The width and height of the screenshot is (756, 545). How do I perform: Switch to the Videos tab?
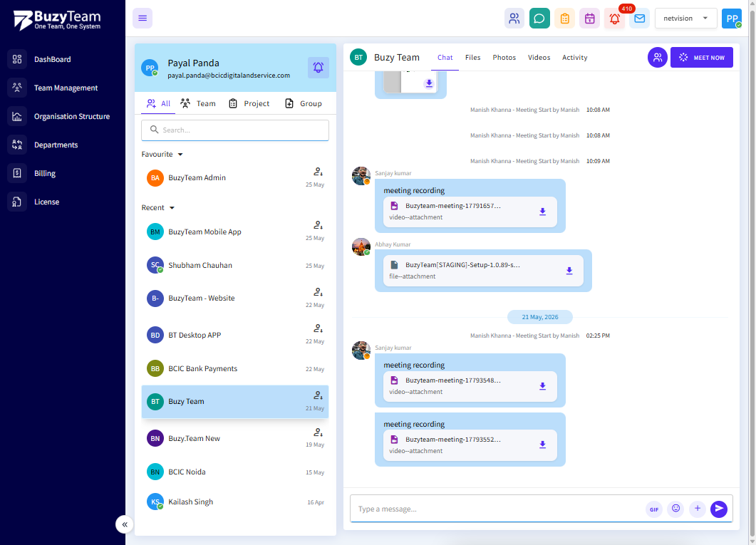pos(539,57)
